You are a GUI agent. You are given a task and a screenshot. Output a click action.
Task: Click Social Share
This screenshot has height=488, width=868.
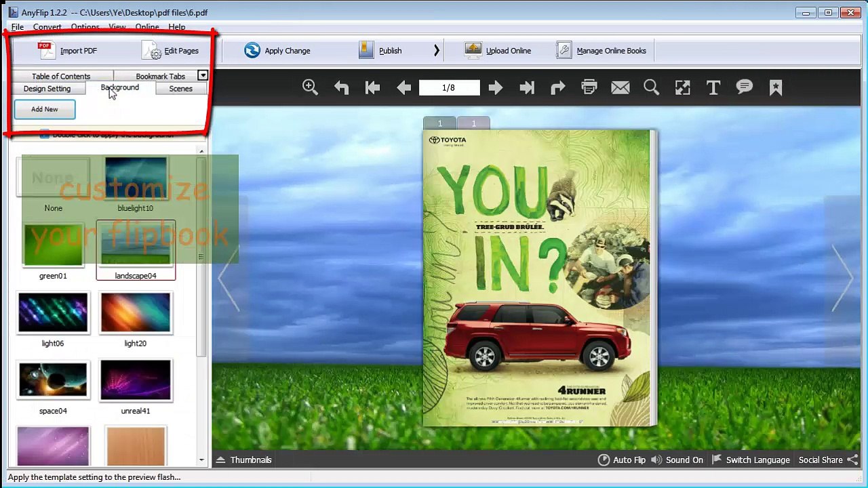point(828,460)
